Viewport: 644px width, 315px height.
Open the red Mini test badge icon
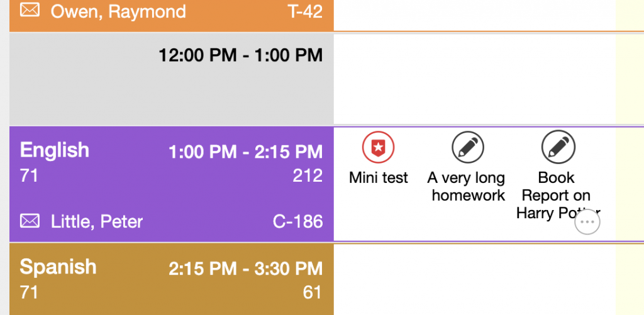tap(378, 147)
